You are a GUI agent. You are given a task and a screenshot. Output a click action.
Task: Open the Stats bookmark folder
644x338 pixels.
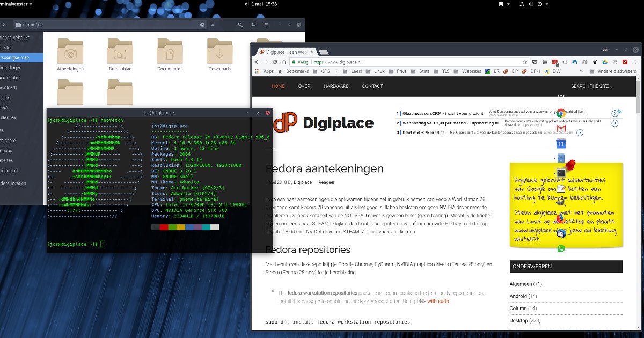421,71
